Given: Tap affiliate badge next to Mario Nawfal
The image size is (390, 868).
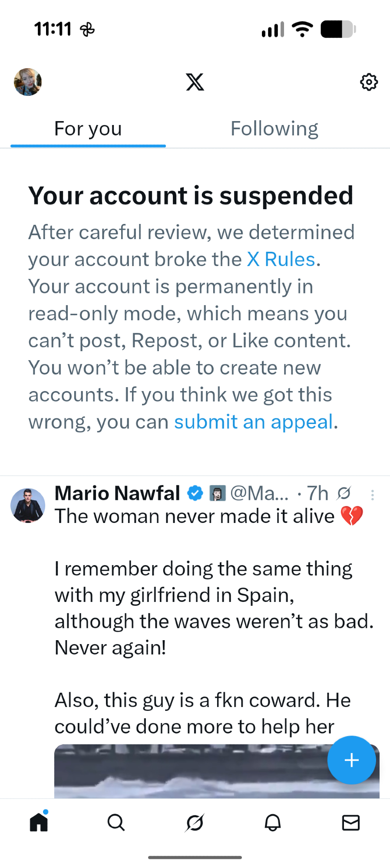Looking at the screenshot, I should 218,493.
